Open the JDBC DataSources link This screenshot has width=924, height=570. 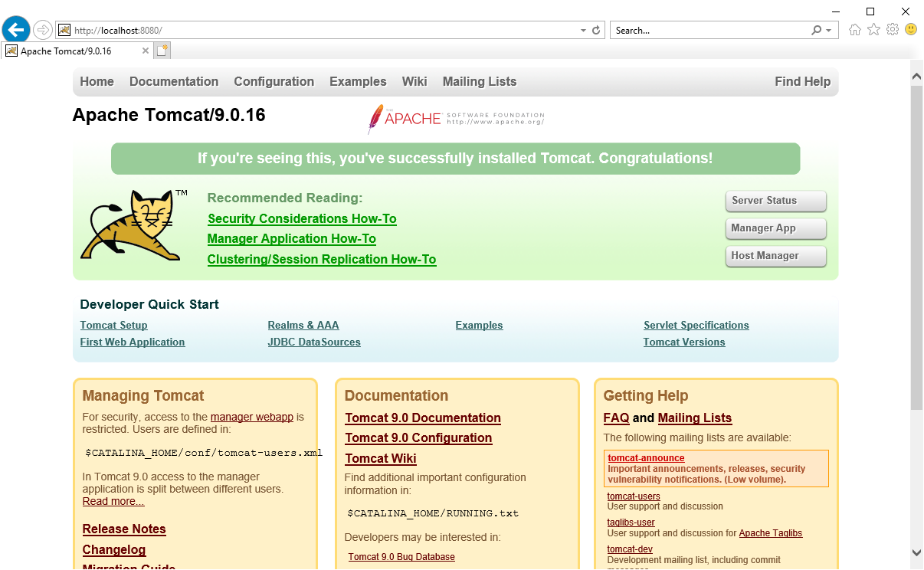pos(314,342)
